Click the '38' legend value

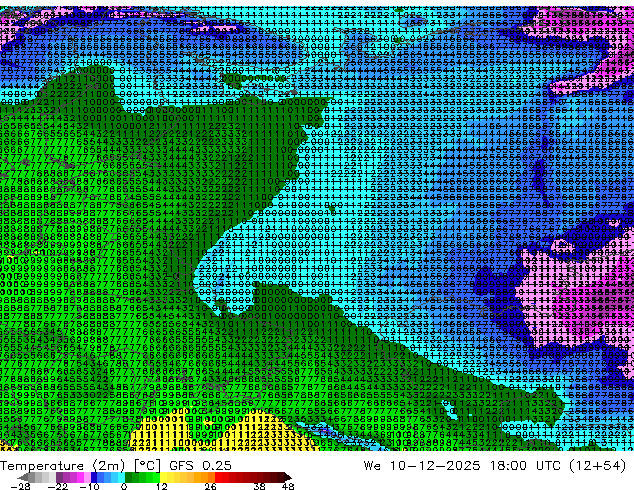point(259,486)
